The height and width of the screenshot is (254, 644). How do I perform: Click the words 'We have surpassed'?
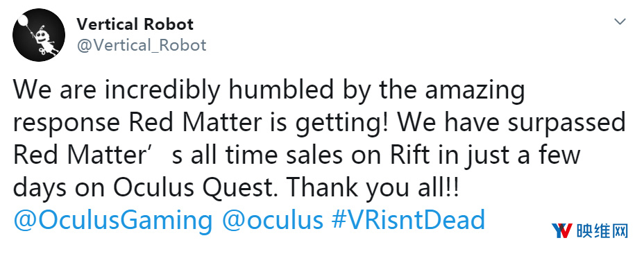click(x=511, y=124)
